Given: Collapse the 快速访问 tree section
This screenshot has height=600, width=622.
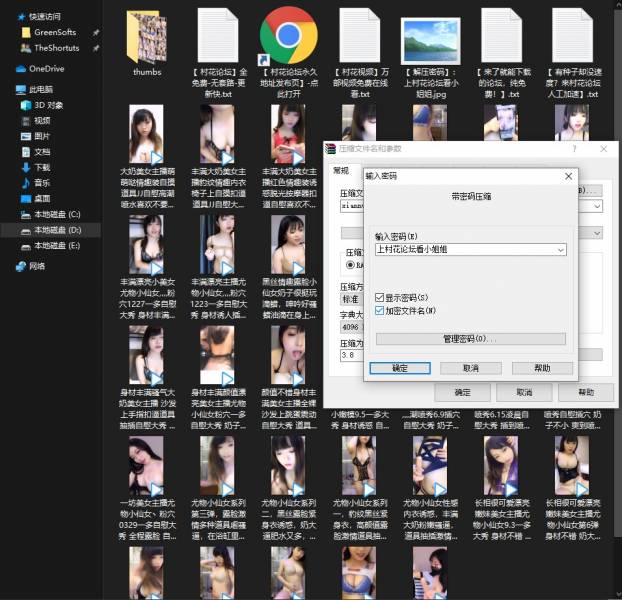Looking at the screenshot, I should pyautogui.click(x=9, y=17).
